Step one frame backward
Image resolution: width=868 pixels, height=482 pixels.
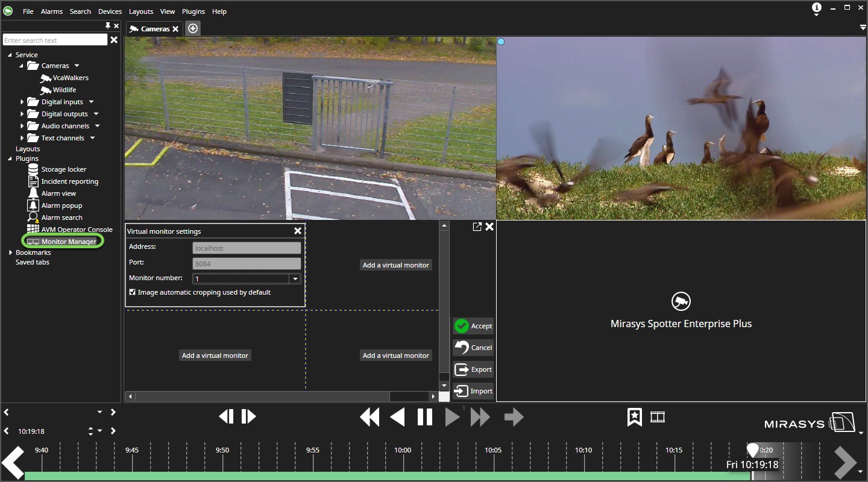[x=226, y=416]
